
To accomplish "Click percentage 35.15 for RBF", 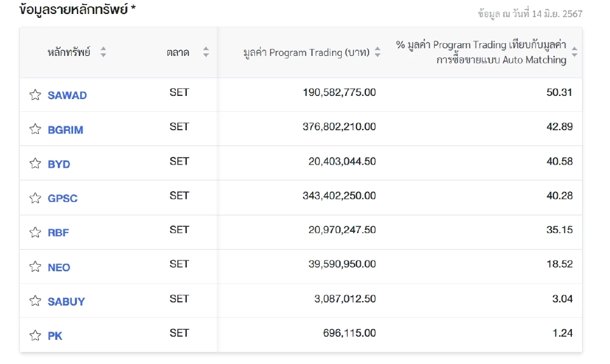I will click(559, 230).
